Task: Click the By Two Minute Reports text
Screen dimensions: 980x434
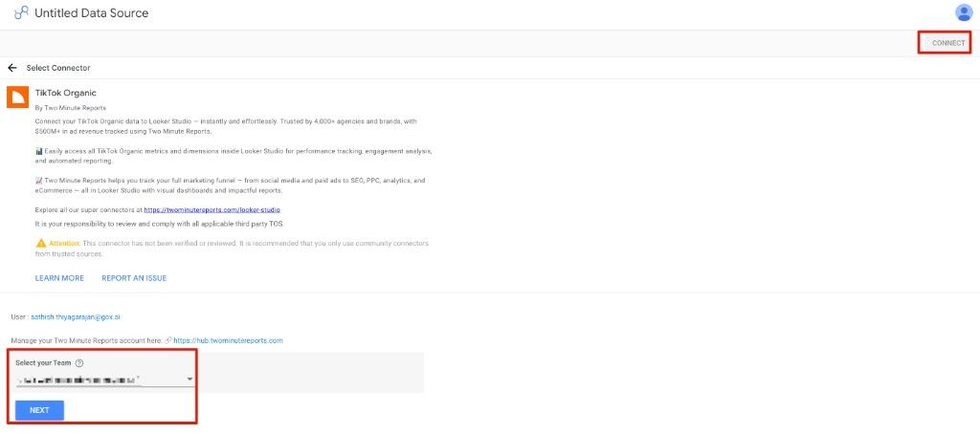Action: point(71,107)
